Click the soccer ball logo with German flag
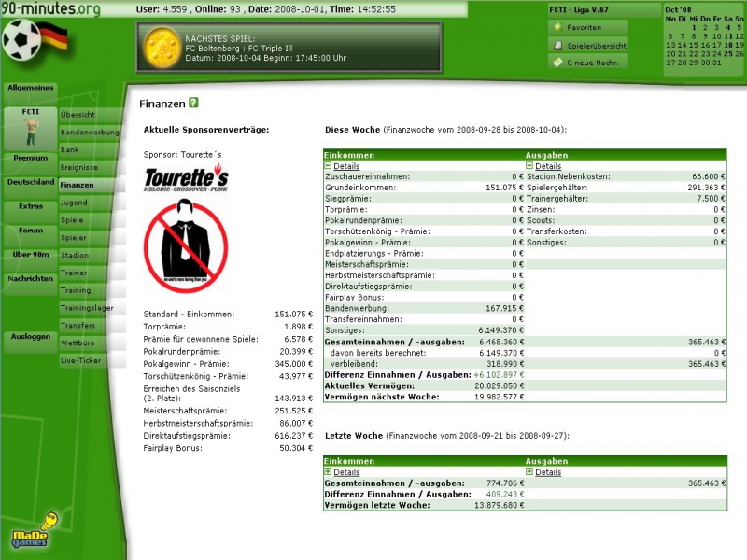 tap(35, 40)
